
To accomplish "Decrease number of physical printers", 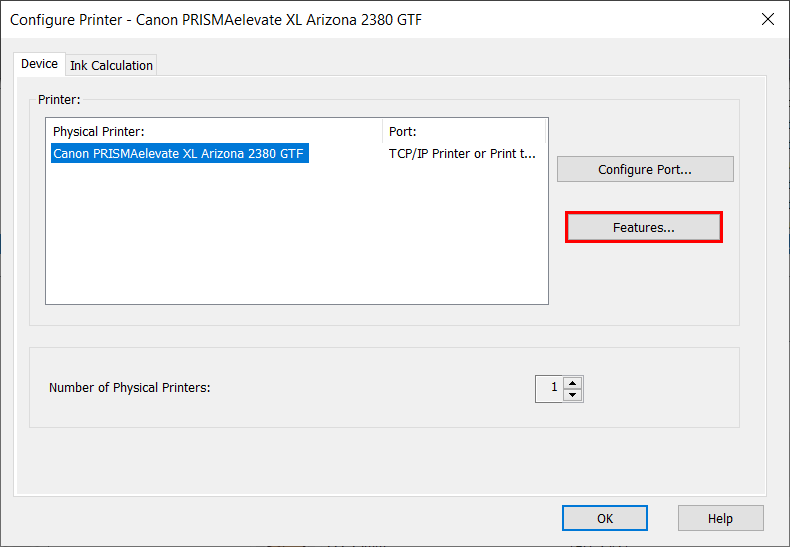I will [572, 395].
